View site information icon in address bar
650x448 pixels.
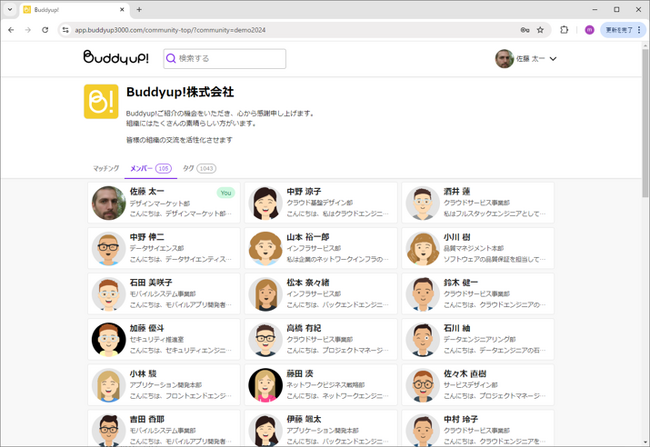65,30
